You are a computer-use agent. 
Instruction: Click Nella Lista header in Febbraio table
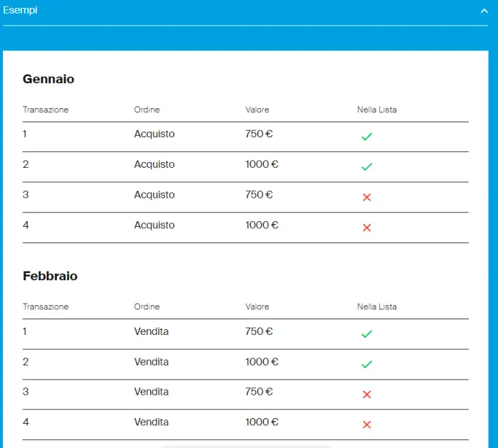[376, 306]
